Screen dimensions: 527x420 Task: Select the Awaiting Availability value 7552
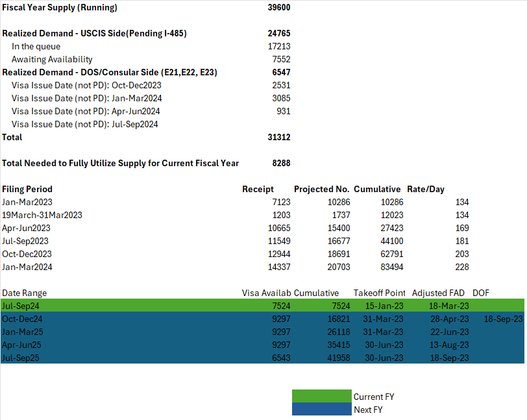click(x=281, y=59)
